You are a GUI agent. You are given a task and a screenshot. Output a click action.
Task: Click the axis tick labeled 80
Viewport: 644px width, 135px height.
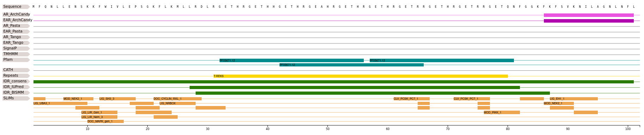pos(508,129)
